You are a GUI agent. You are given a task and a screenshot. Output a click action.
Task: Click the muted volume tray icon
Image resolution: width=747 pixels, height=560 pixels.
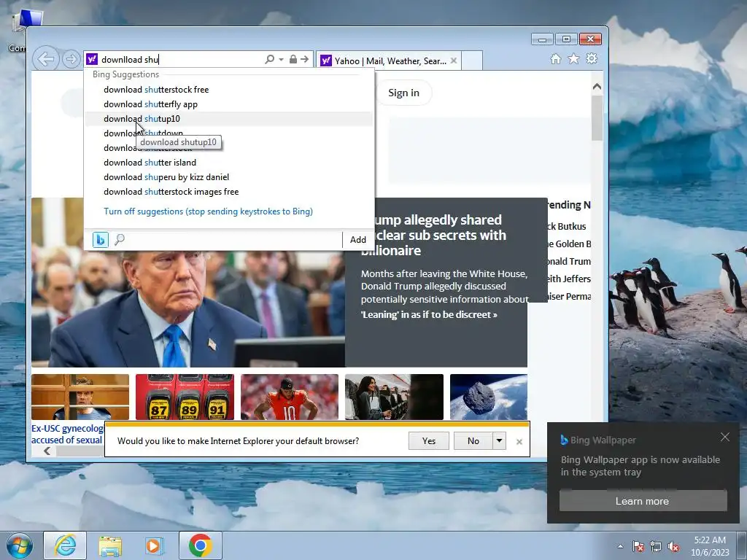coord(673,547)
